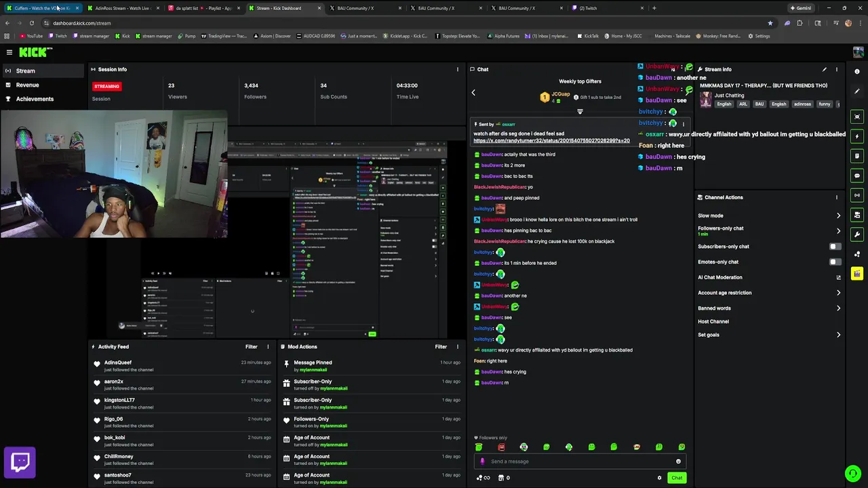Go back with the chat panel left arrow
The width and height of the screenshot is (868, 488).
click(473, 93)
